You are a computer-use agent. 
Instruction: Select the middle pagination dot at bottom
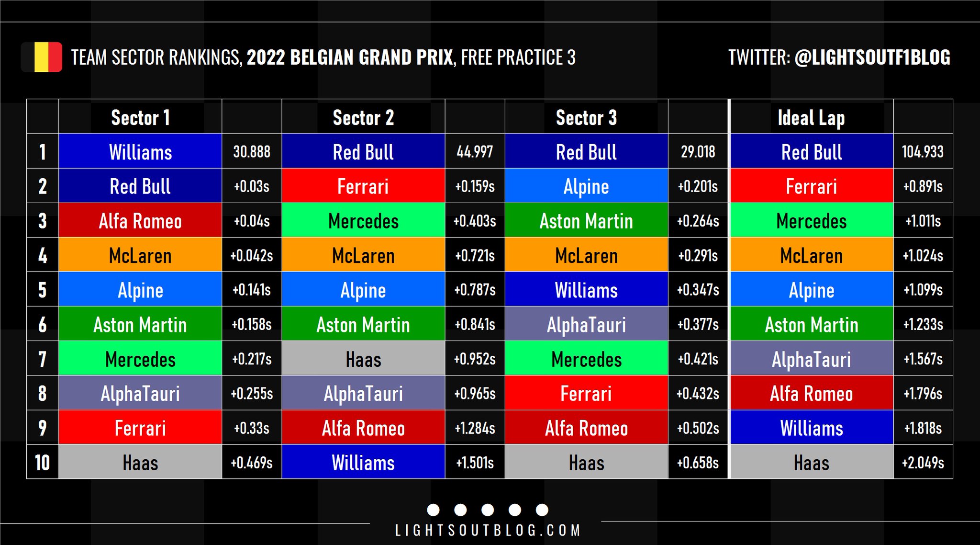click(488, 510)
